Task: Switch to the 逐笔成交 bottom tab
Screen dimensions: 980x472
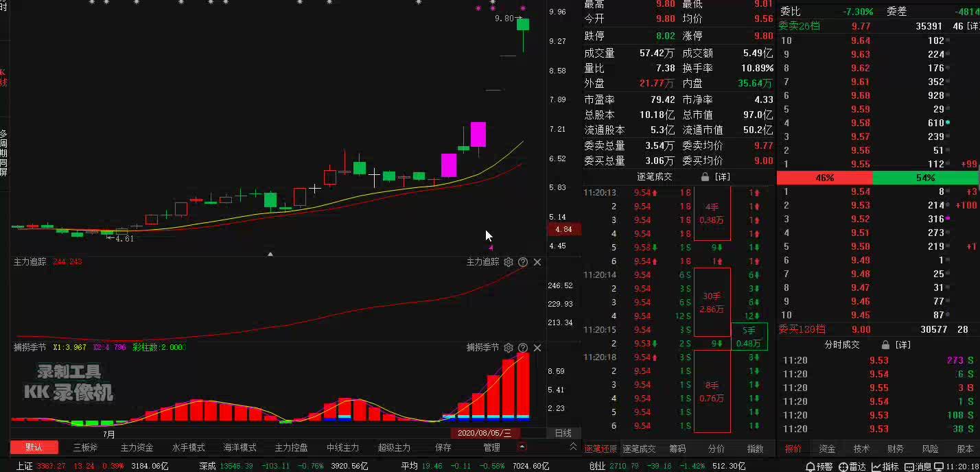Action: [639, 449]
